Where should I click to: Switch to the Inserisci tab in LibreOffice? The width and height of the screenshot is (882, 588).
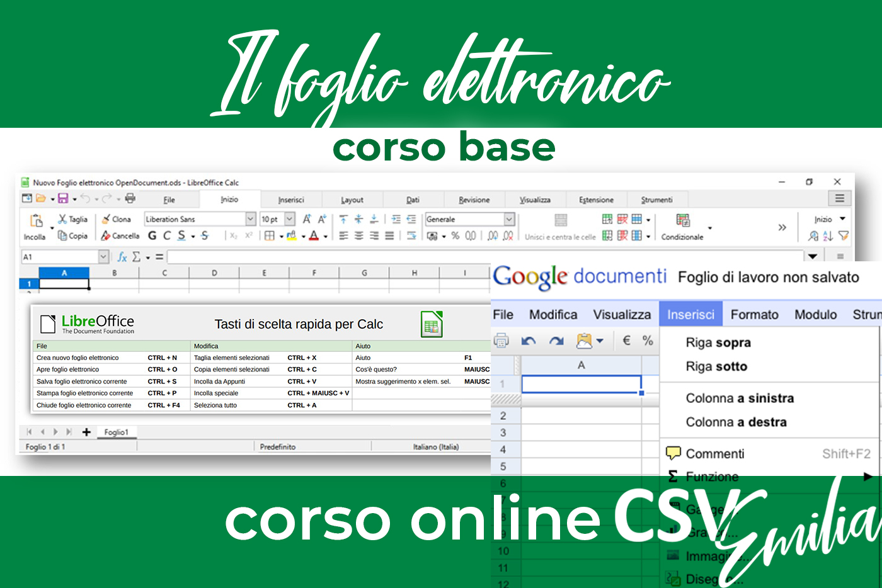tap(291, 200)
